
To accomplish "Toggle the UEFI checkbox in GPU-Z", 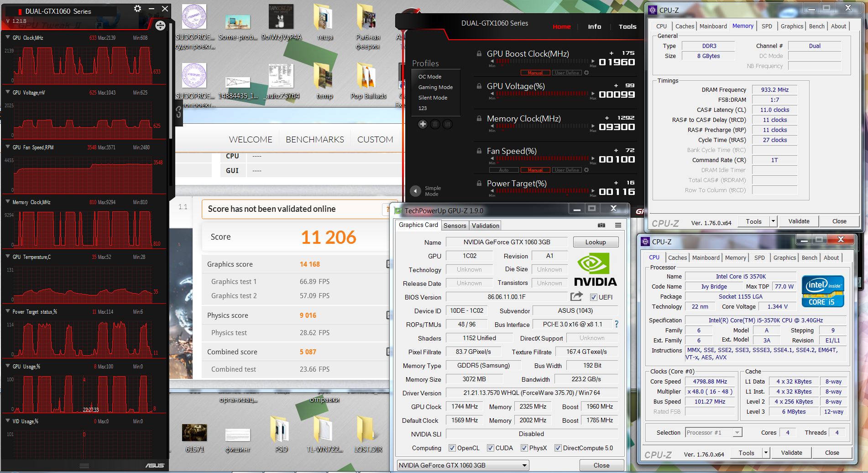I will coord(593,297).
